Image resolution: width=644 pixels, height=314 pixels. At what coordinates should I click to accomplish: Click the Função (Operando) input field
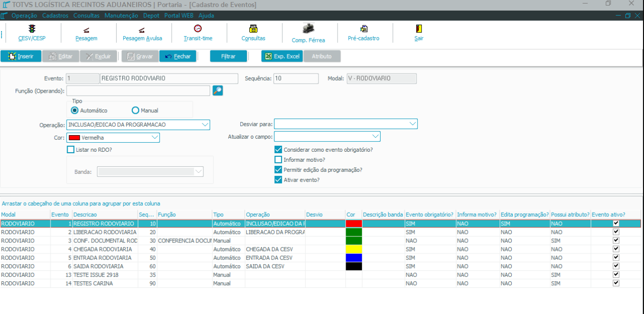coord(138,91)
